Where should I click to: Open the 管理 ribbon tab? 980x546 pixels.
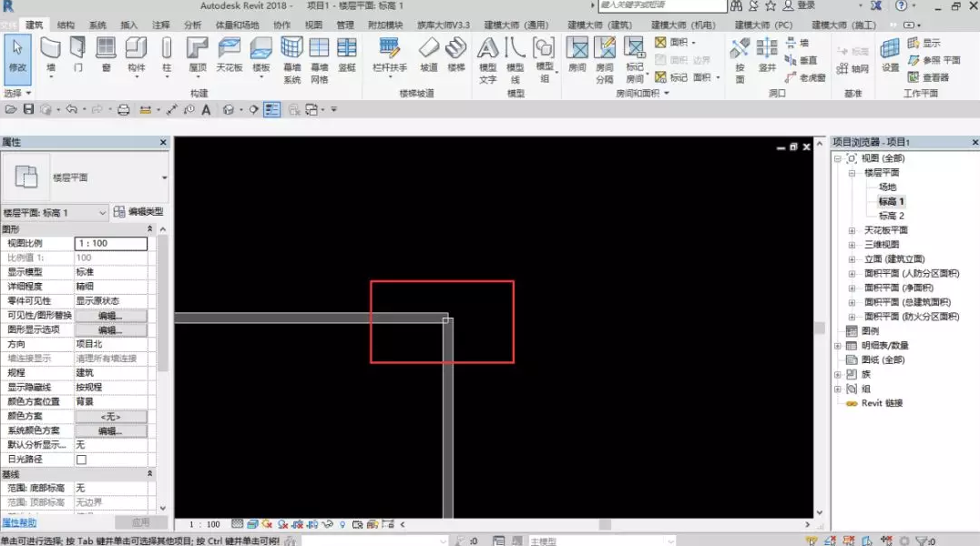click(x=345, y=25)
